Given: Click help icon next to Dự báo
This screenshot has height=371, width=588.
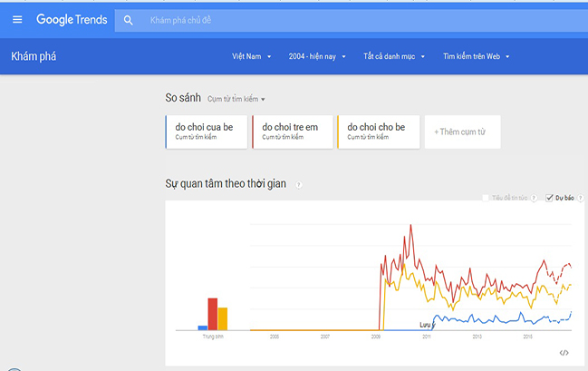Looking at the screenshot, I should 580,198.
